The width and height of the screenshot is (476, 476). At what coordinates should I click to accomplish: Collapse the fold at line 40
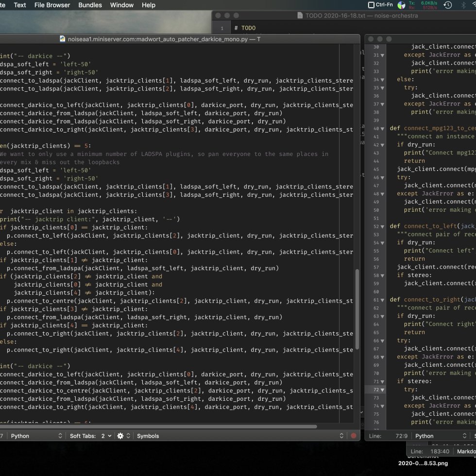383,128
